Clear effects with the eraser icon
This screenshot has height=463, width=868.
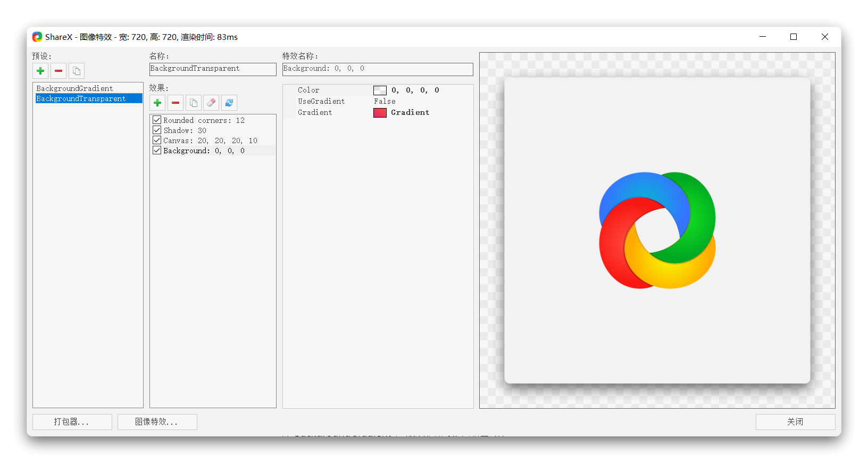[x=211, y=103]
